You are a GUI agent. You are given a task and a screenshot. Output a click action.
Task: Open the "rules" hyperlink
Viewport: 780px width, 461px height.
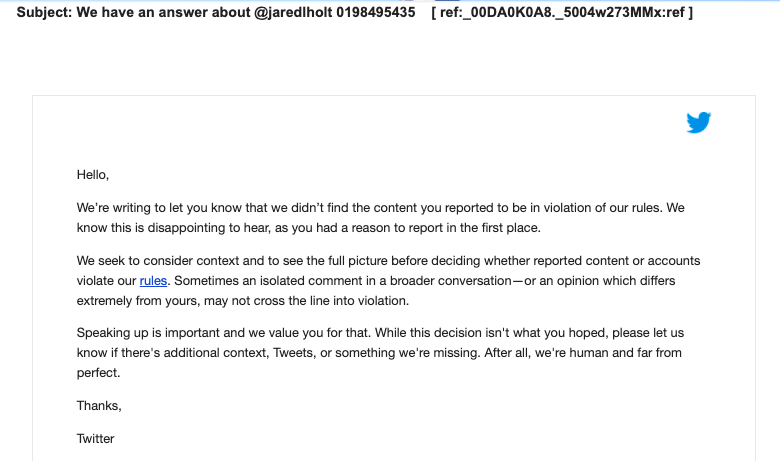[x=153, y=281]
